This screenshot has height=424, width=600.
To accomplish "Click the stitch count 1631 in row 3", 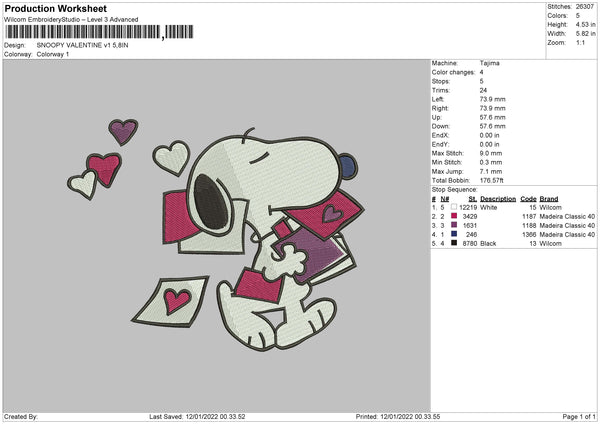I will pos(470,225).
